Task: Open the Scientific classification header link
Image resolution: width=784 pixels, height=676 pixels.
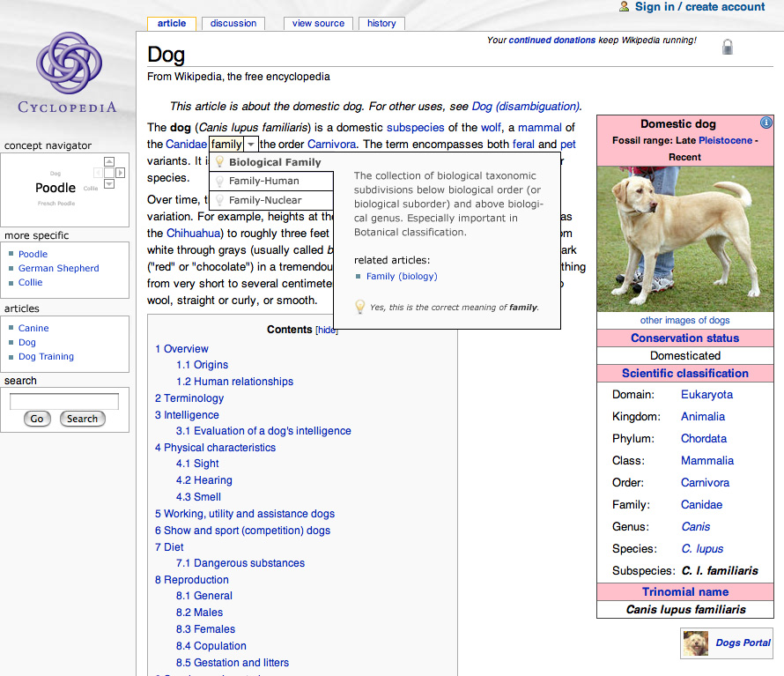Action: pyautogui.click(x=685, y=374)
